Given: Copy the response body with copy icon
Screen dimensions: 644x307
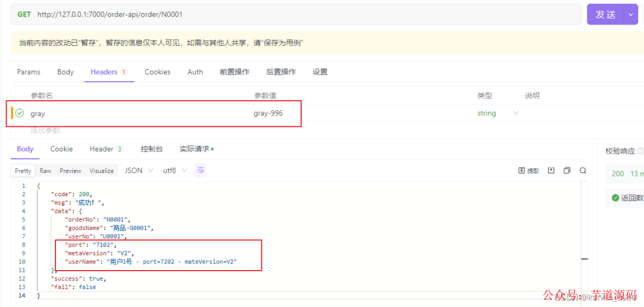Looking at the screenshot, I should 567,170.
